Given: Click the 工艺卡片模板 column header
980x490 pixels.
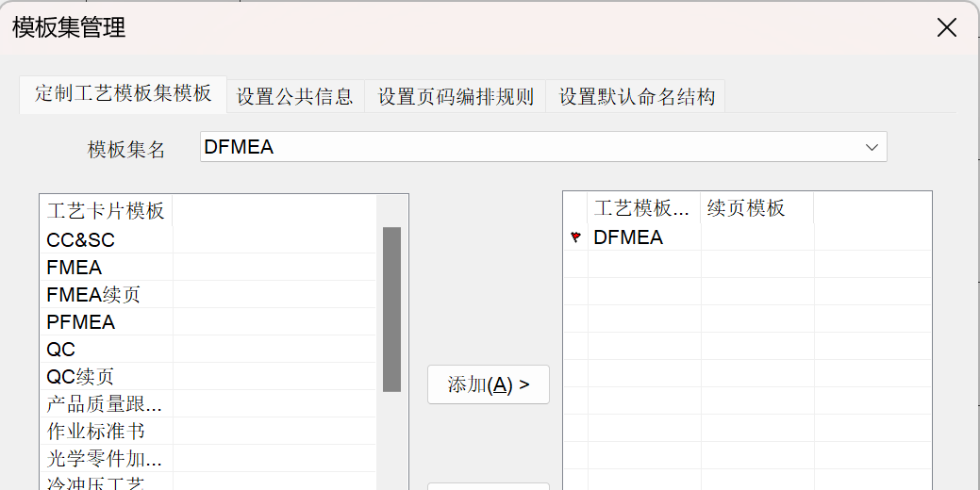Looking at the screenshot, I should (107, 211).
